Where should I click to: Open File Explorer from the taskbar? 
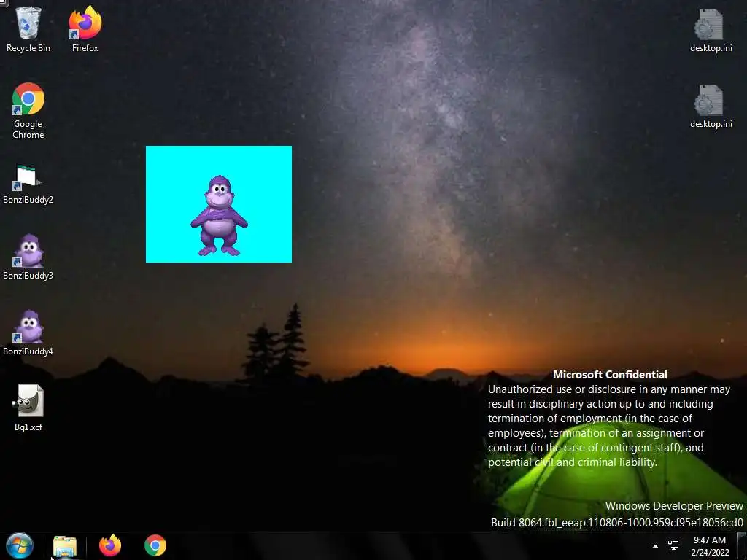(x=65, y=546)
